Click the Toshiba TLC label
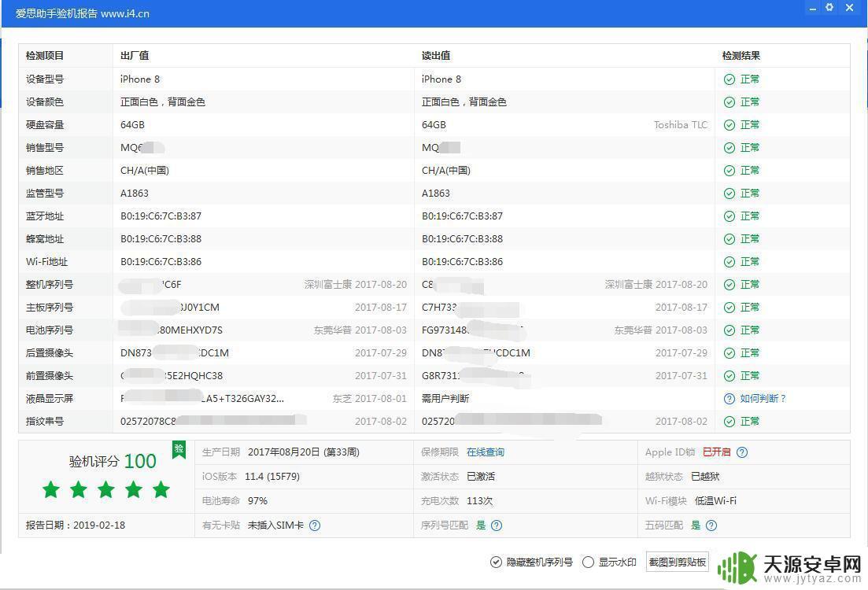Viewport: 868px width, 590px height. click(681, 125)
